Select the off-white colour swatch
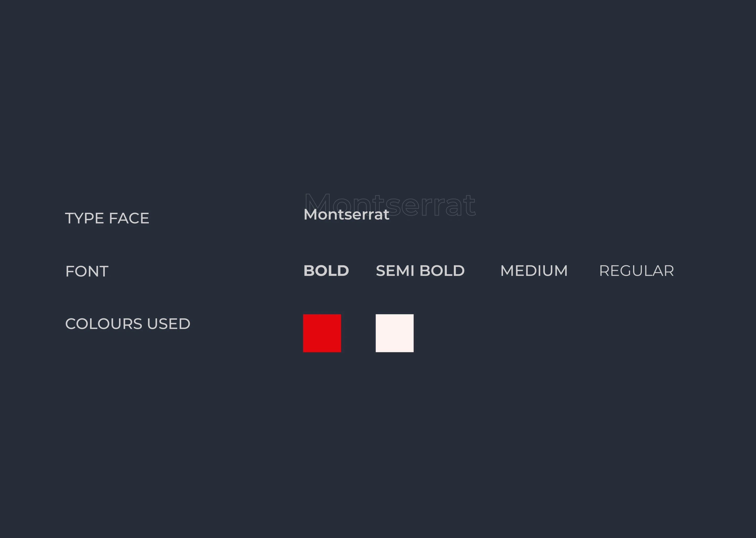 395,333
